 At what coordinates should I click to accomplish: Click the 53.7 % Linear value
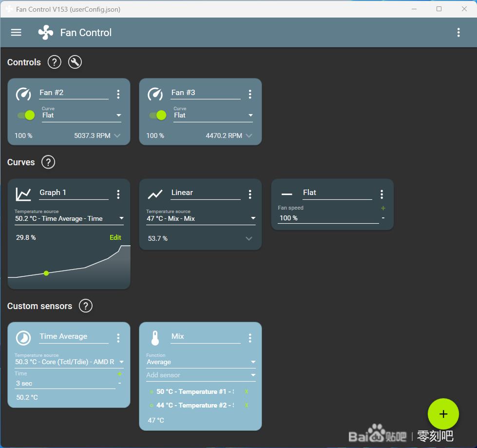coord(157,238)
